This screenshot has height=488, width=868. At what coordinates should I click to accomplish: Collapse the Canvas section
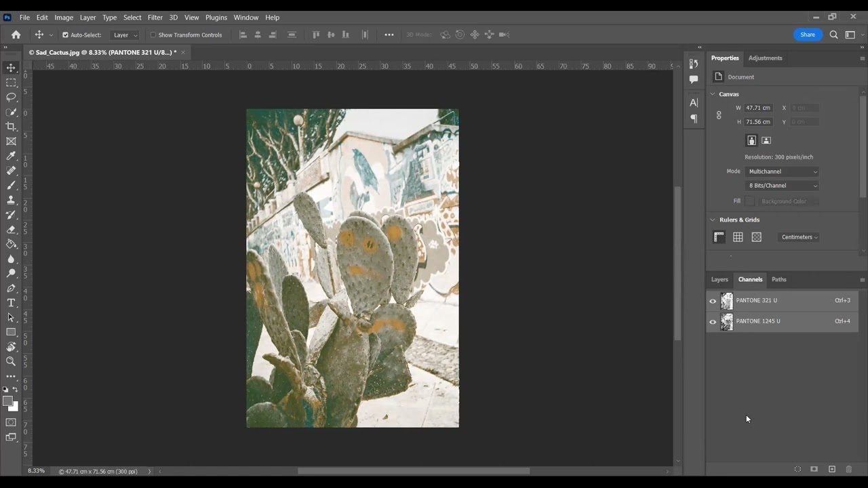point(713,94)
